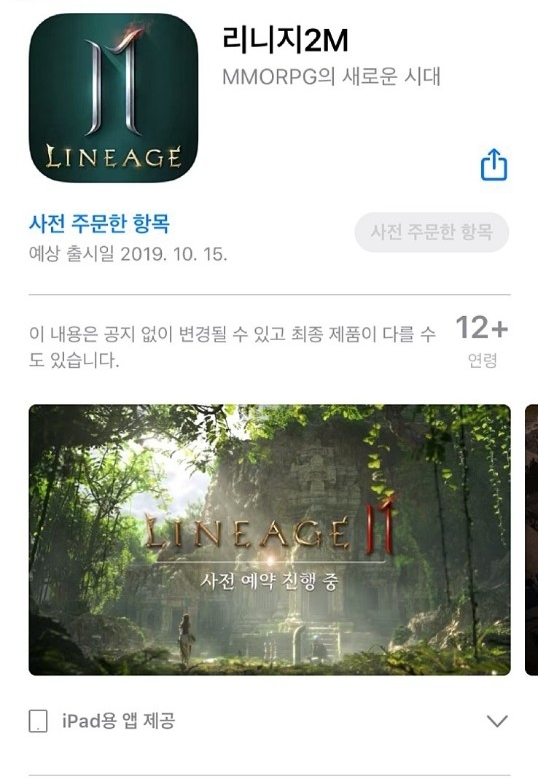Open the share sheet icon

(x=494, y=165)
